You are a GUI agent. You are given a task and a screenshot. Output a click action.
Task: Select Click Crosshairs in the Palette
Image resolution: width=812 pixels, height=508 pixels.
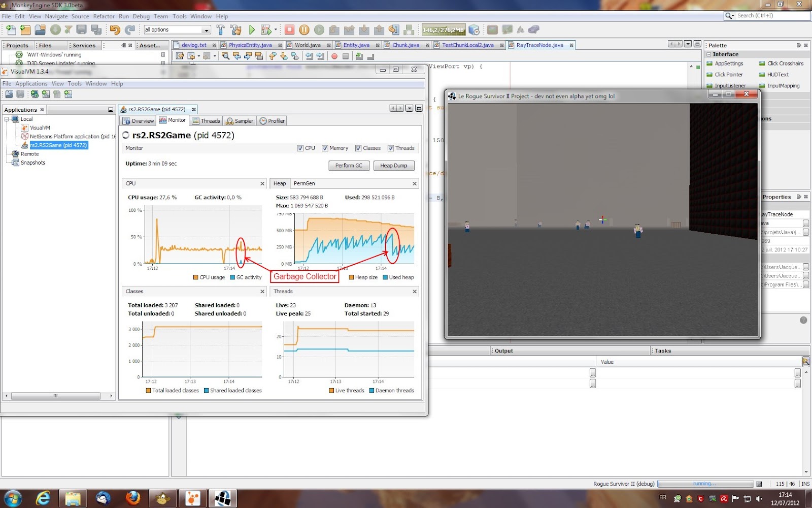click(x=785, y=63)
